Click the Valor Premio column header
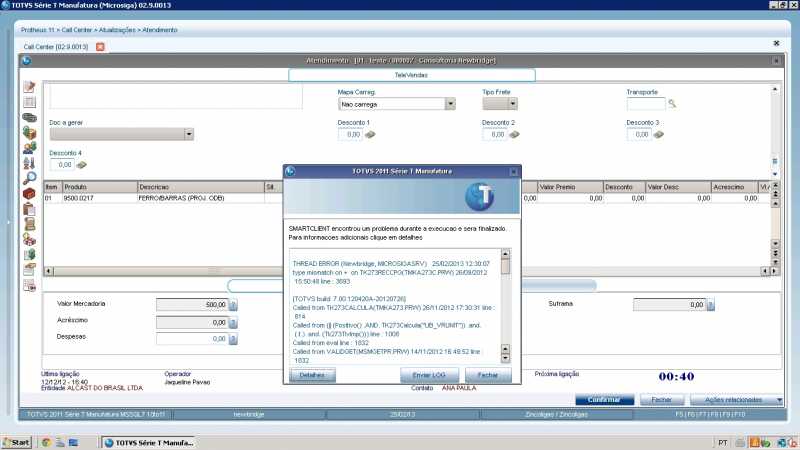800x450 pixels. pos(570,187)
